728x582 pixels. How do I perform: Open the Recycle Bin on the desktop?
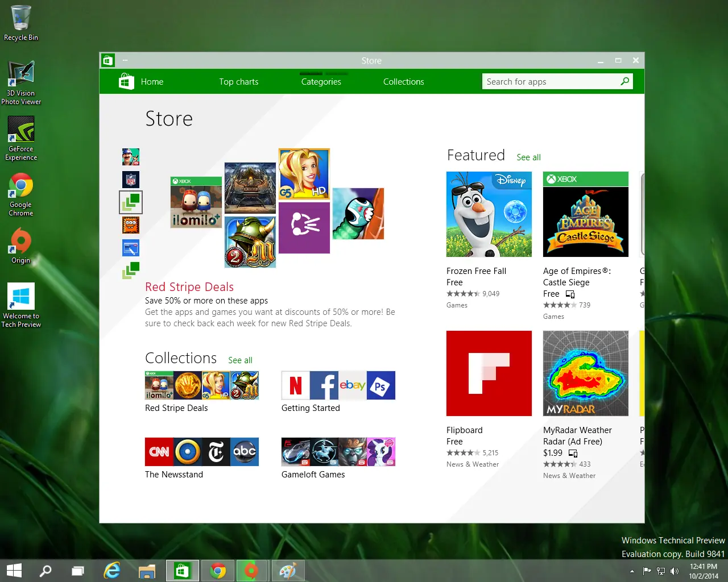click(x=20, y=23)
